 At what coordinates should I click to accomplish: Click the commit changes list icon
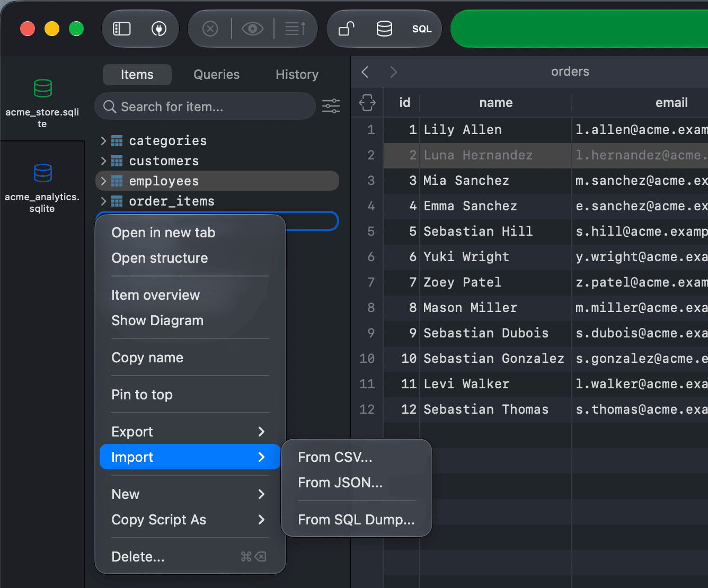coord(295,29)
